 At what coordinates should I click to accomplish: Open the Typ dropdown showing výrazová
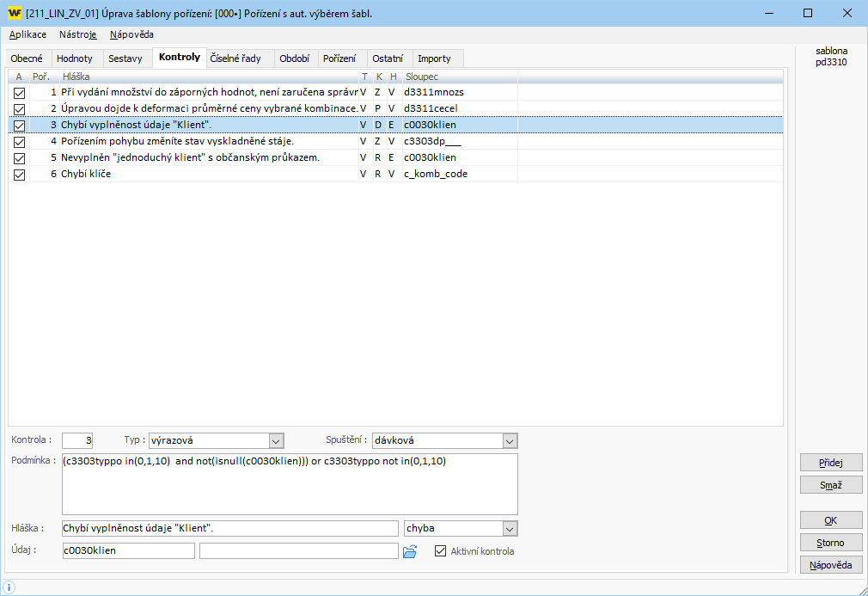pyautogui.click(x=276, y=440)
